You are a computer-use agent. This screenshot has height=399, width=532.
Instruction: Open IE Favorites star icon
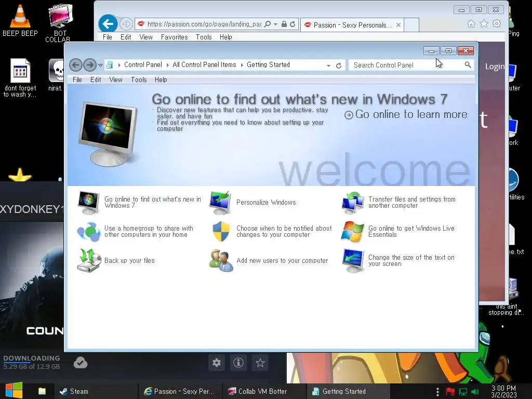[484, 24]
